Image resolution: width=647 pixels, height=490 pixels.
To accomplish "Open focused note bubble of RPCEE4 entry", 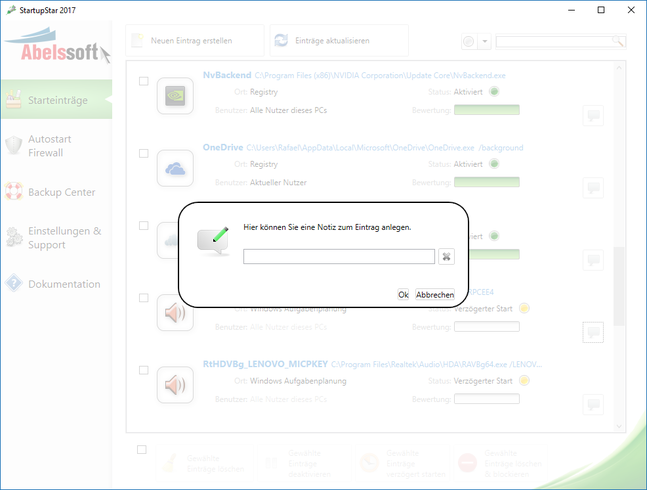I will (593, 332).
